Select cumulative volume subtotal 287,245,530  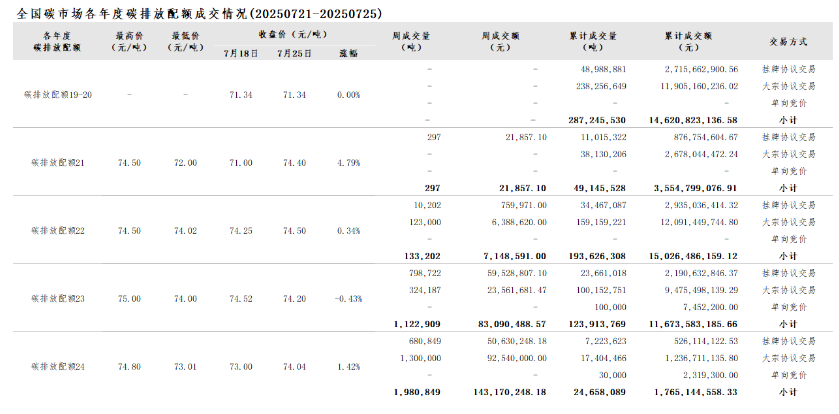(x=597, y=119)
